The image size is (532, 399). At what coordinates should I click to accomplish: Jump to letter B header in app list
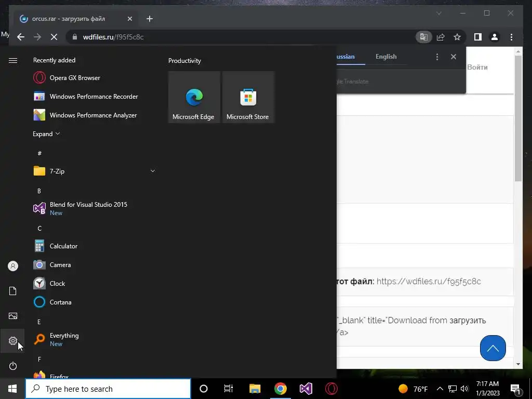(39, 191)
